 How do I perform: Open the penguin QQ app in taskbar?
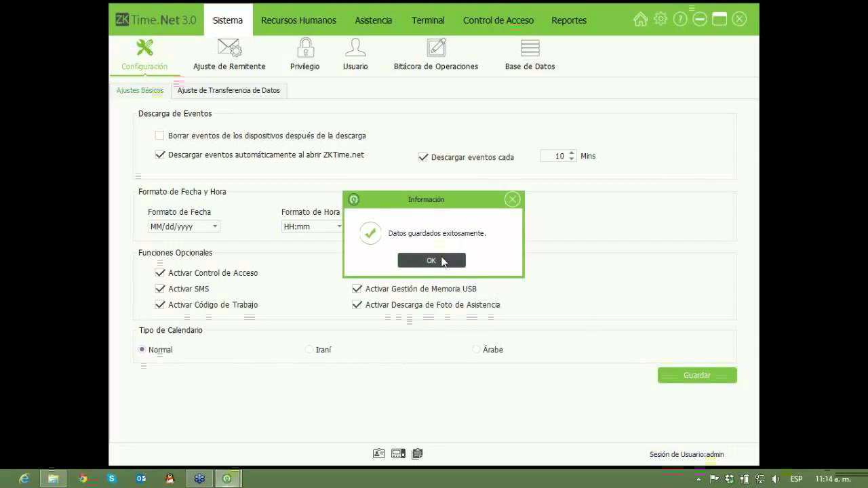170,479
